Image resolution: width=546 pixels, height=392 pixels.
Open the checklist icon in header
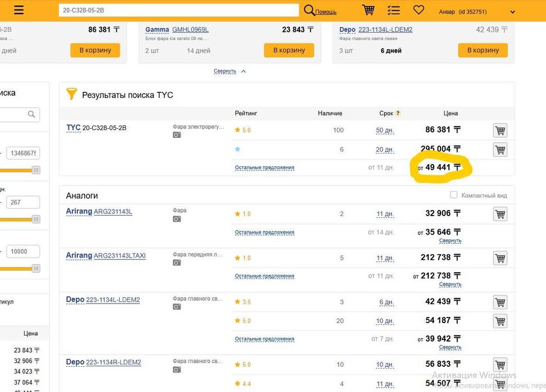[394, 10]
